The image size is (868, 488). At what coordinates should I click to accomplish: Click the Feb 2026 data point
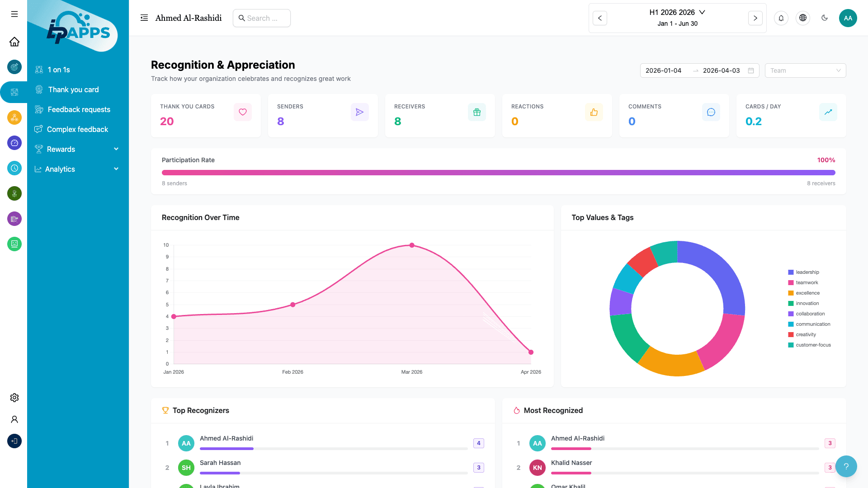click(x=293, y=305)
